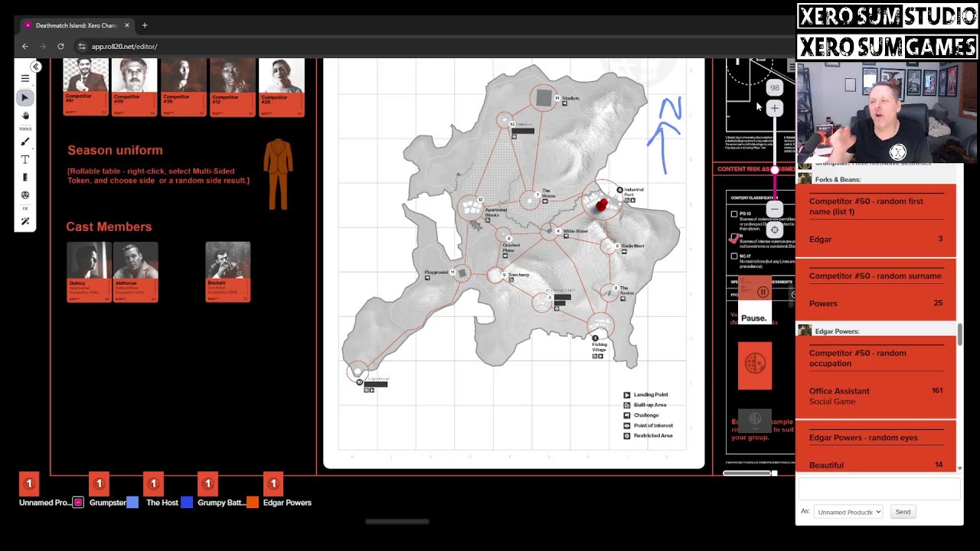The width and height of the screenshot is (980, 551).
Task: Click Edgar Powers player avatar
Action: [273, 483]
